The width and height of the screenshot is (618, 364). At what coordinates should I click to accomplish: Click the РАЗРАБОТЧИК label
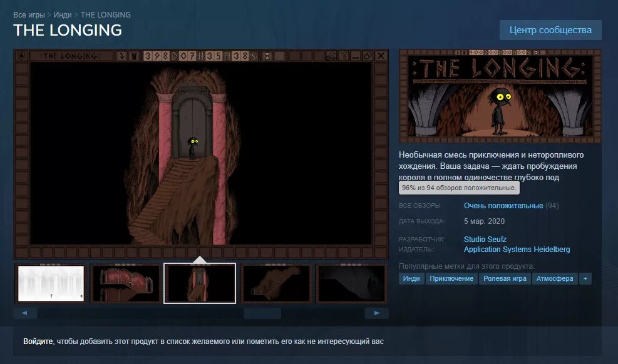(421, 240)
